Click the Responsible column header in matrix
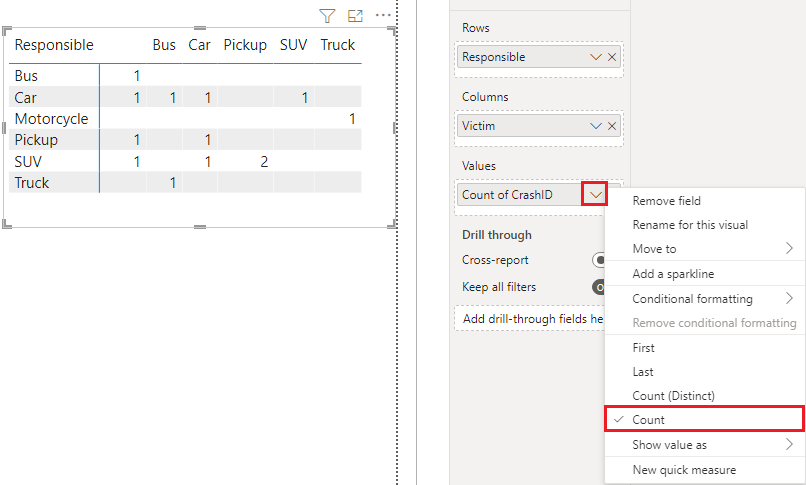Viewport: 806px width, 485px height. point(54,45)
